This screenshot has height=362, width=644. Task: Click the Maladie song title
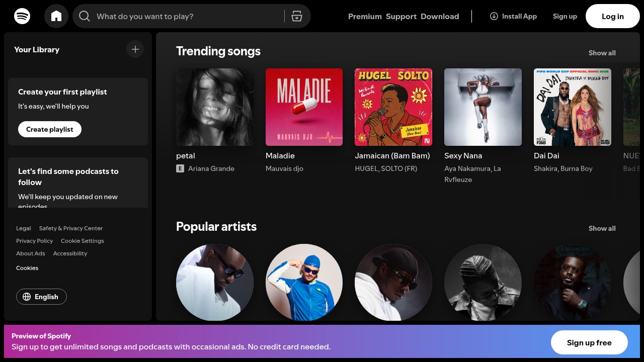pyautogui.click(x=280, y=156)
